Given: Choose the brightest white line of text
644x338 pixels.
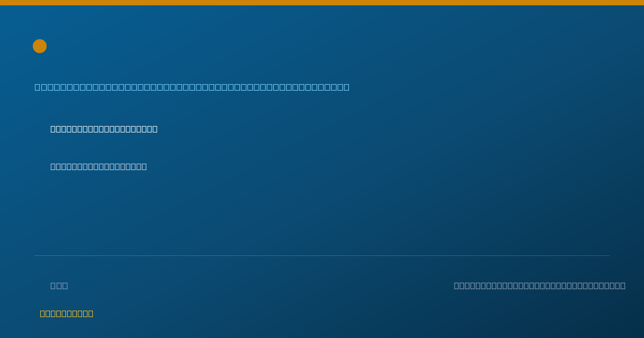Looking at the screenshot, I should tap(104, 129).
